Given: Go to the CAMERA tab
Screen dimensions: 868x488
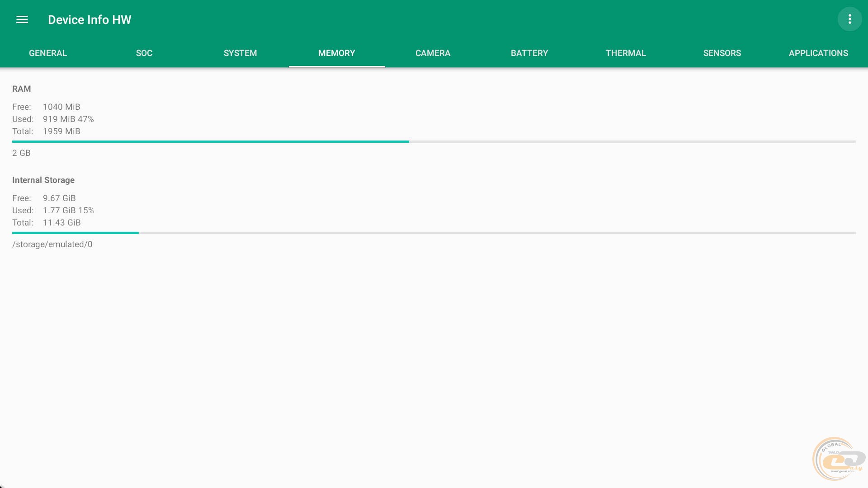Looking at the screenshot, I should point(433,53).
